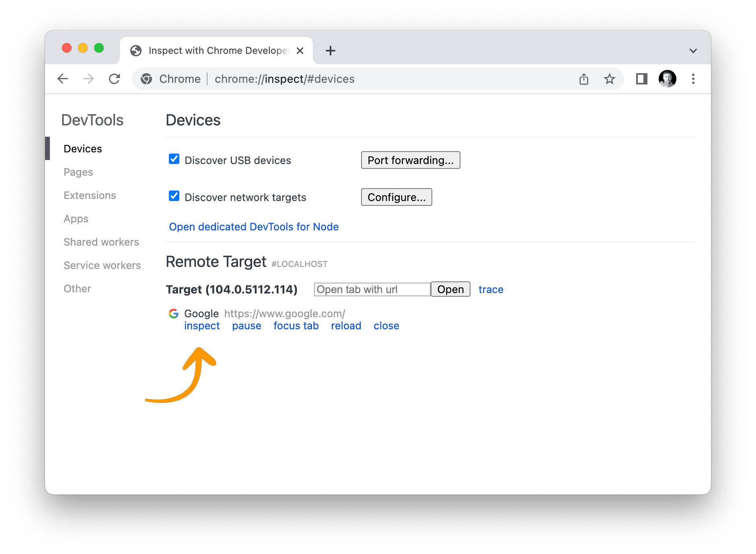Inspect the Google tab
This screenshot has width=756, height=554.
202,326
